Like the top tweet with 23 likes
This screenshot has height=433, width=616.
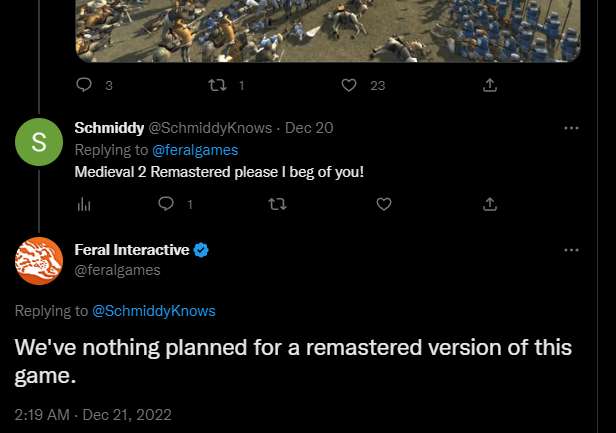click(x=349, y=86)
